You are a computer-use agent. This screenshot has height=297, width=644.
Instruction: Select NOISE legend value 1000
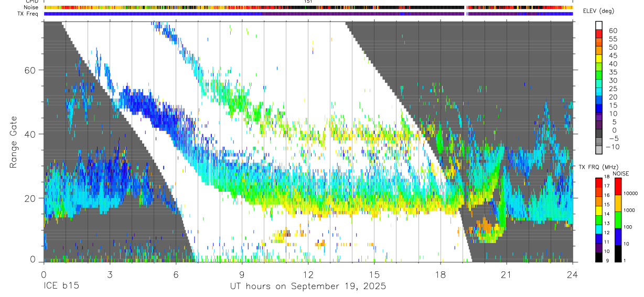tap(630, 211)
